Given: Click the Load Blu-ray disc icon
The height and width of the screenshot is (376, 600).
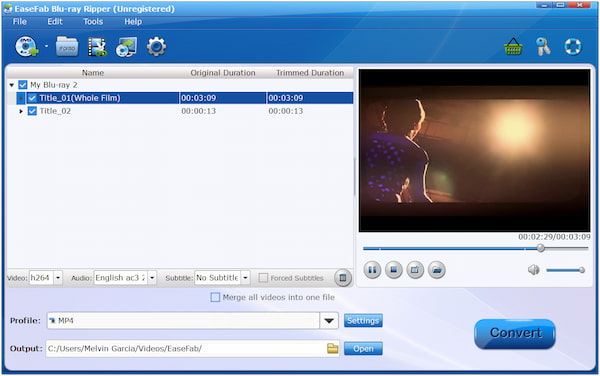Looking at the screenshot, I should (x=26, y=47).
